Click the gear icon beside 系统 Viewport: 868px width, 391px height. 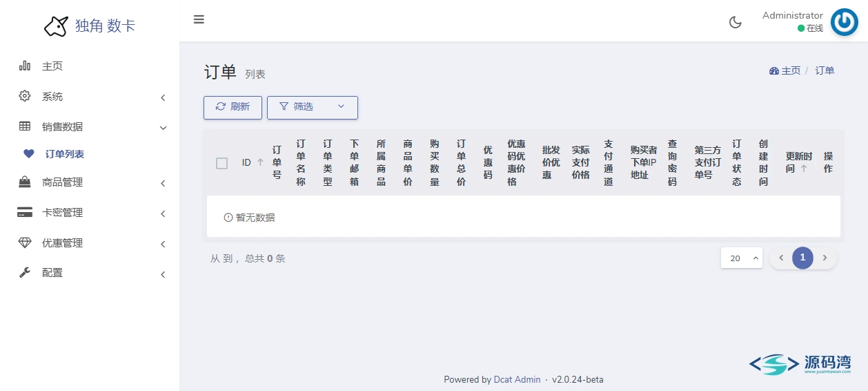click(x=25, y=96)
